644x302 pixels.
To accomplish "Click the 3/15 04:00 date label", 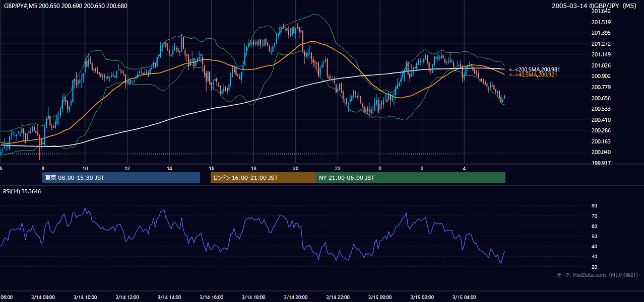I will pos(464,297).
